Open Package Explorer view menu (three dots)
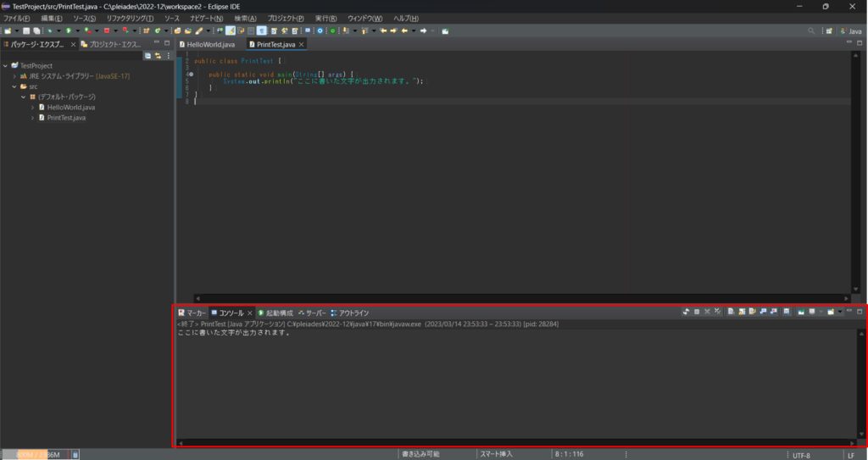Screen dimensions: 868x460 coord(168,55)
